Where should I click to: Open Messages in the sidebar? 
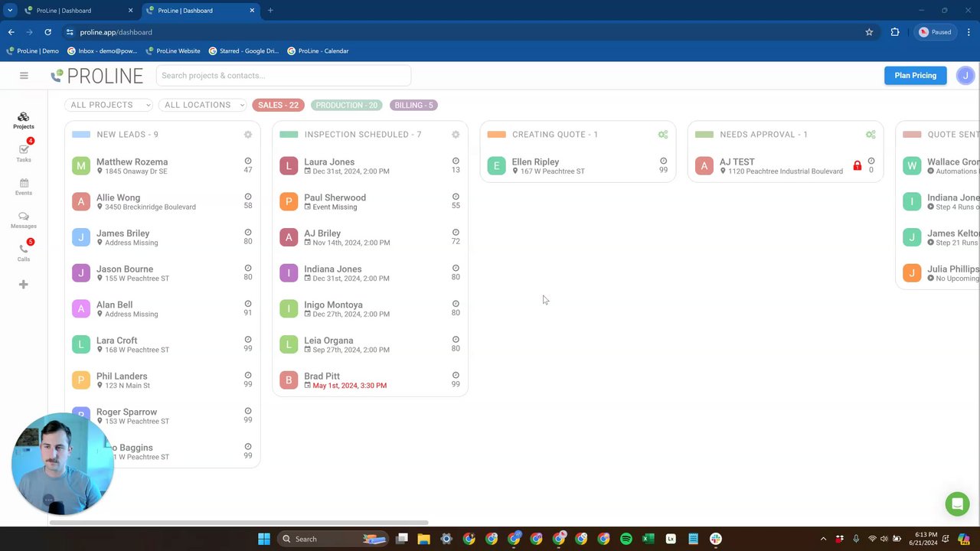24,220
